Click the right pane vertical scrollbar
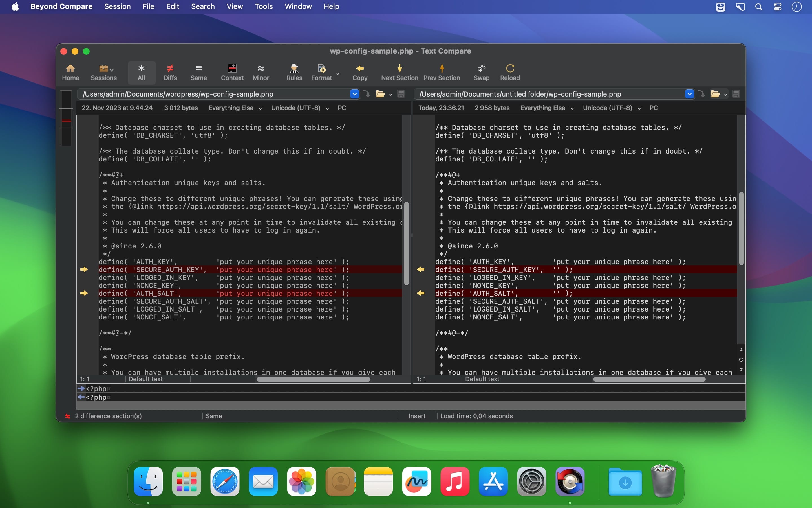Screen dimensions: 812x508 point(741,229)
